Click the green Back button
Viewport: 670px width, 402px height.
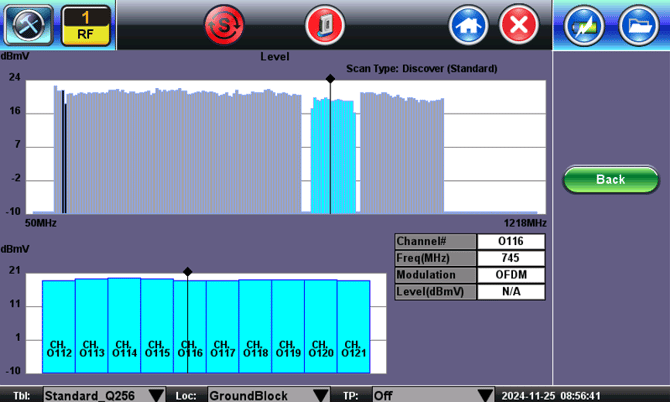coord(611,179)
